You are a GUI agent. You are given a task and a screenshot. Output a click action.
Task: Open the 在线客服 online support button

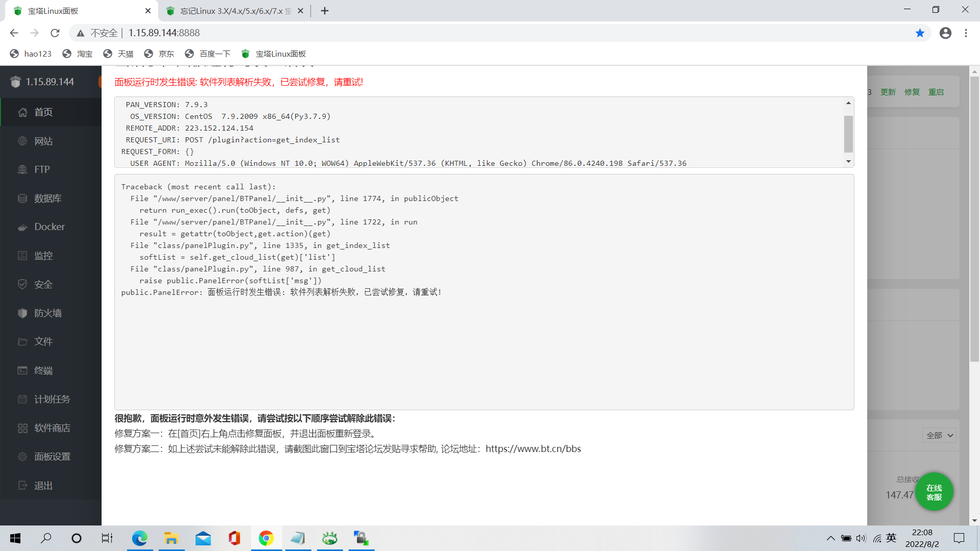click(934, 492)
